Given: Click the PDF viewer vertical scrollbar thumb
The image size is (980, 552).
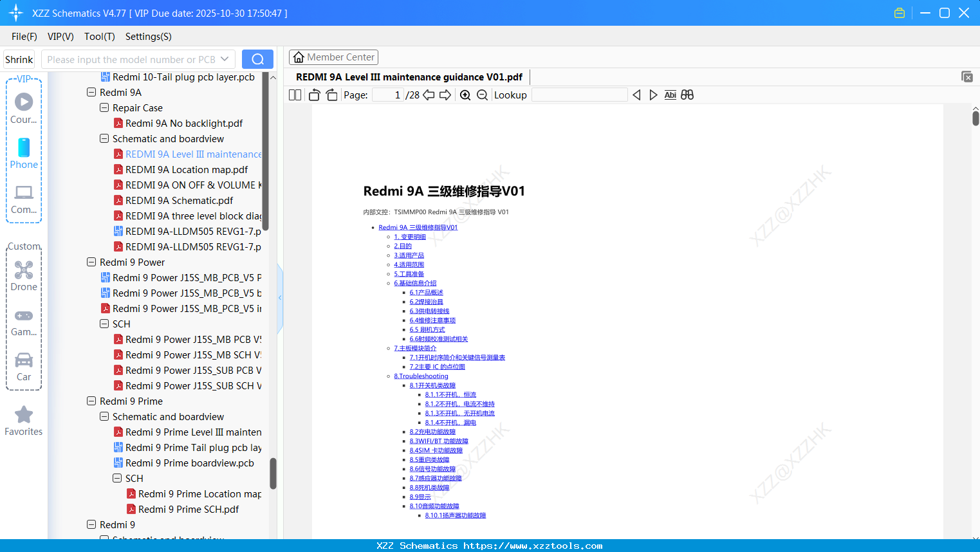Looking at the screenshot, I should (975, 118).
